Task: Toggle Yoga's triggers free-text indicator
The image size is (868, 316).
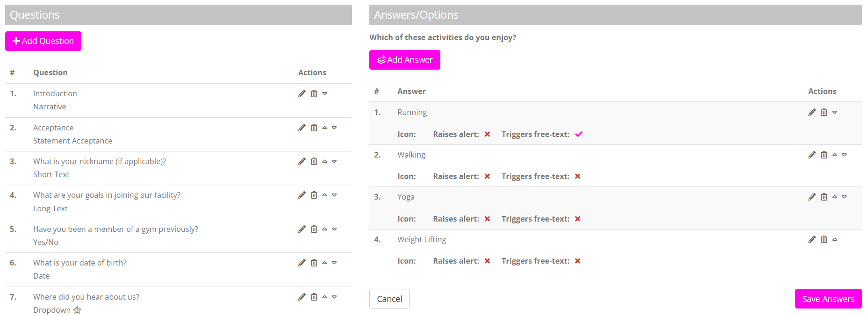Action: click(x=578, y=219)
